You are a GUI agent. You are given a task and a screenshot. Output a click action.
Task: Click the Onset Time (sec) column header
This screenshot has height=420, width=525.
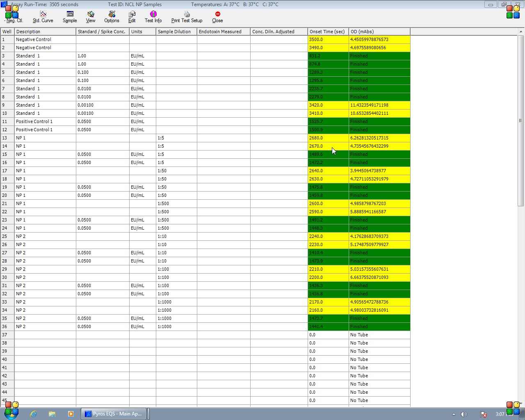tap(328, 32)
